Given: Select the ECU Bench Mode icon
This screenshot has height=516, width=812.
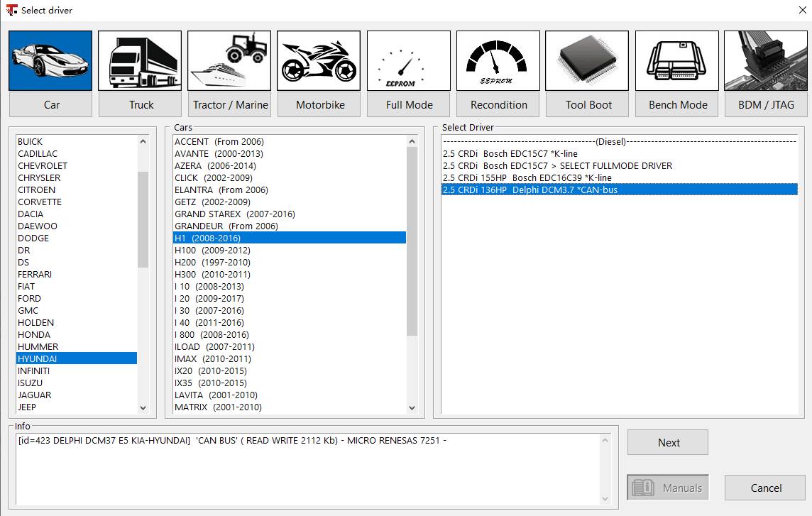Looking at the screenshot, I should (x=677, y=60).
